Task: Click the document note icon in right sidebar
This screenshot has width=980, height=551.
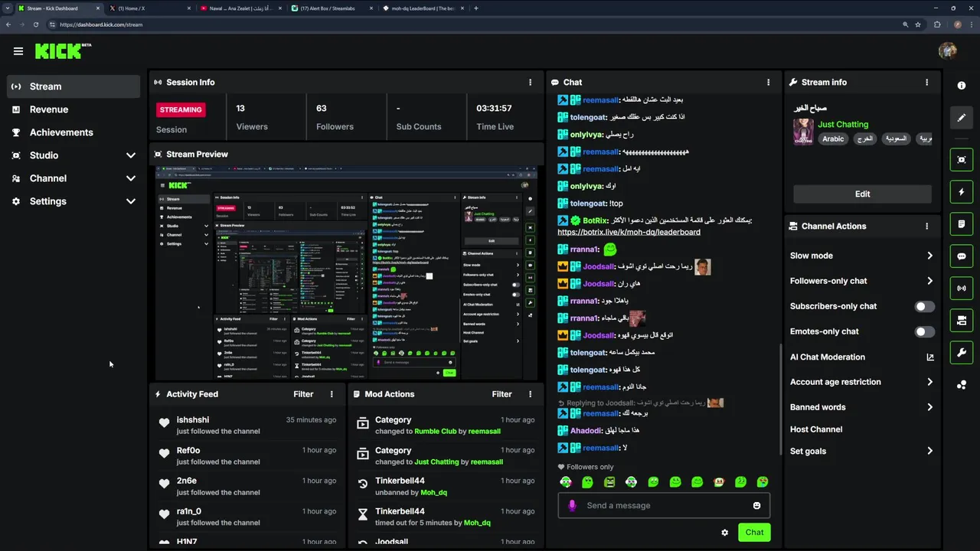Action: 962,224
